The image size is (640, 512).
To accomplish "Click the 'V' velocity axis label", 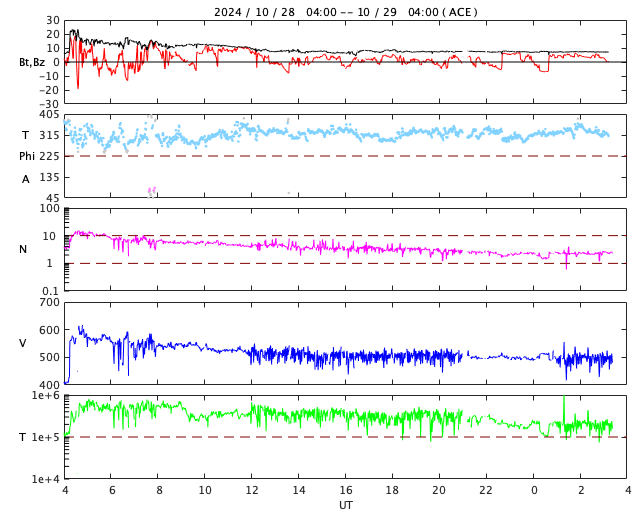I will pos(23,343).
